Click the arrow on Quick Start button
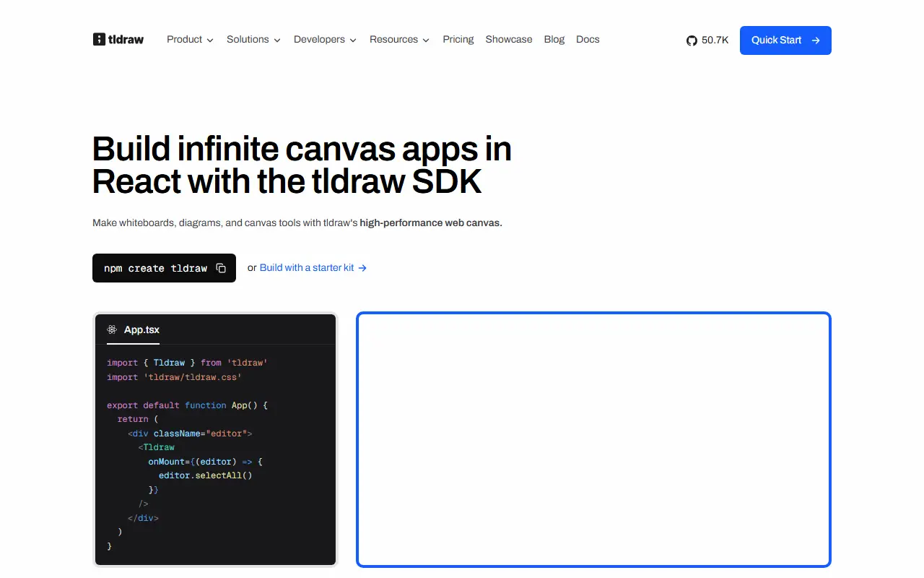 point(816,40)
